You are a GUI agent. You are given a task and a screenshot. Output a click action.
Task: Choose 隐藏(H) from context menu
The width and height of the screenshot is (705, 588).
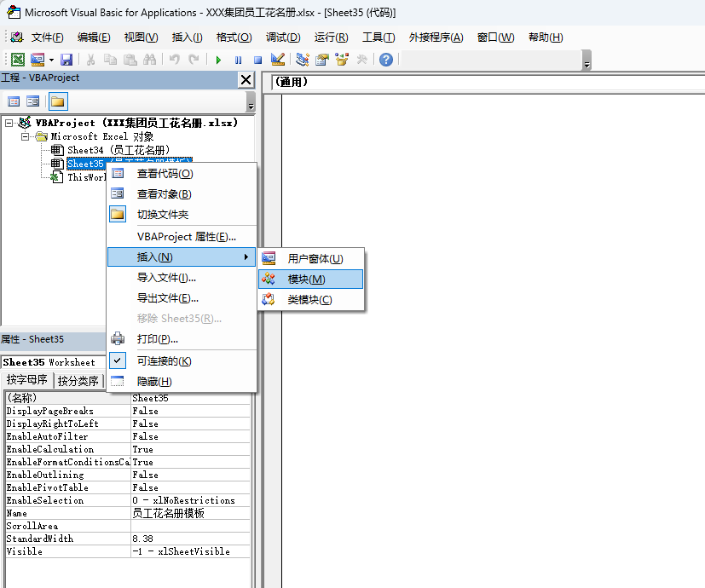(182, 382)
